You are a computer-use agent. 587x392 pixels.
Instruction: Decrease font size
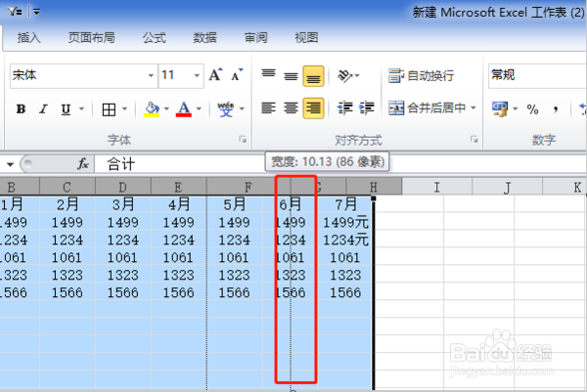237,75
